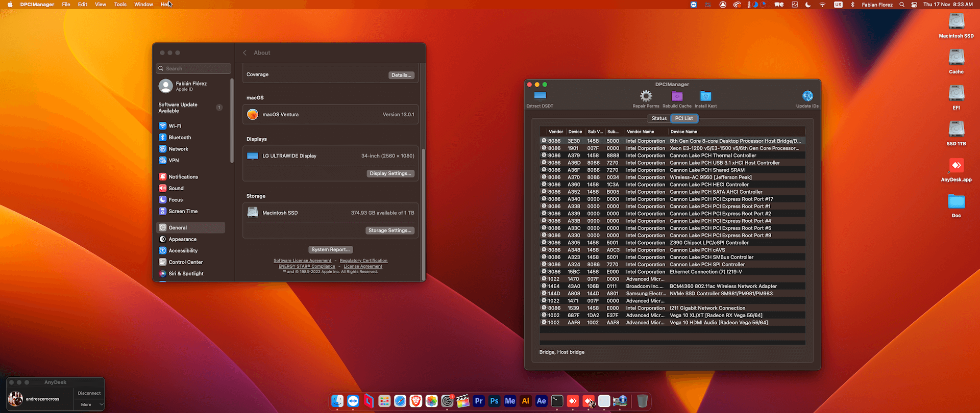Click Focus moon icon in menu bar
The width and height of the screenshot is (980, 413).
pos(808,5)
